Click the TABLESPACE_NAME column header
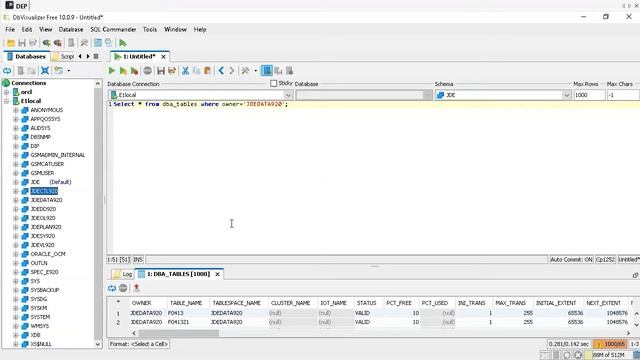 pyautogui.click(x=236, y=303)
